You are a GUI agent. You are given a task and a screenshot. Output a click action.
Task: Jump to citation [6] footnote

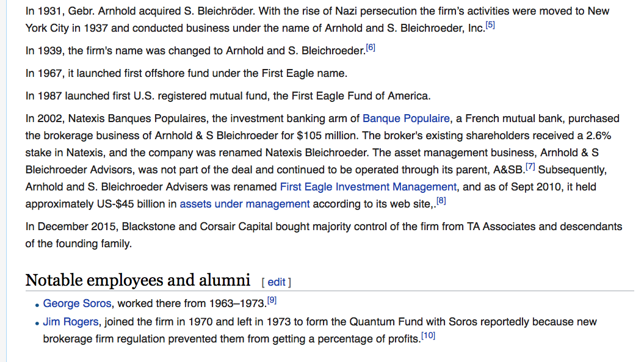tap(370, 48)
